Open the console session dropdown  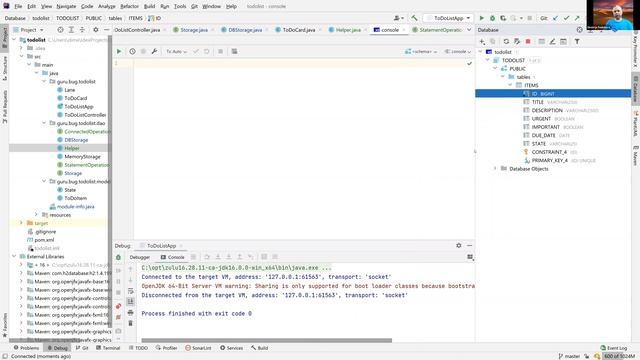[457, 51]
